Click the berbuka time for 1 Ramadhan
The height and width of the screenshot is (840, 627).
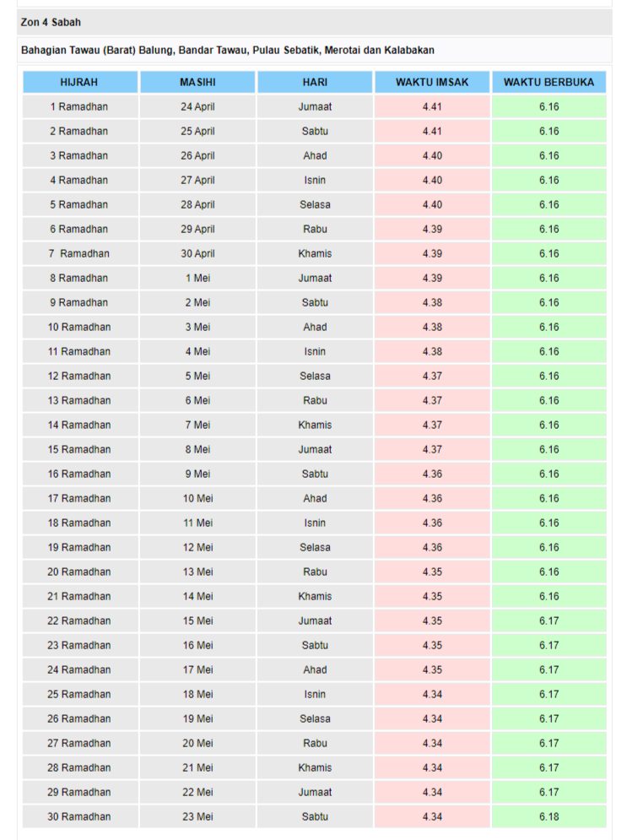549,107
